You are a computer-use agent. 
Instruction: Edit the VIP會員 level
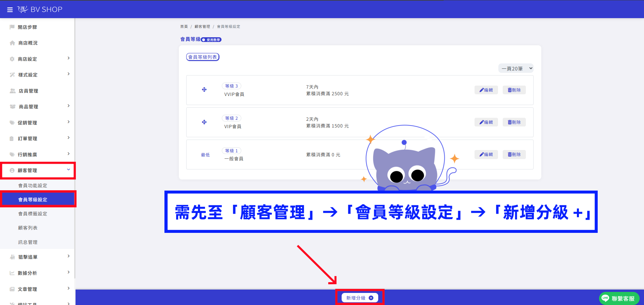[486, 122]
